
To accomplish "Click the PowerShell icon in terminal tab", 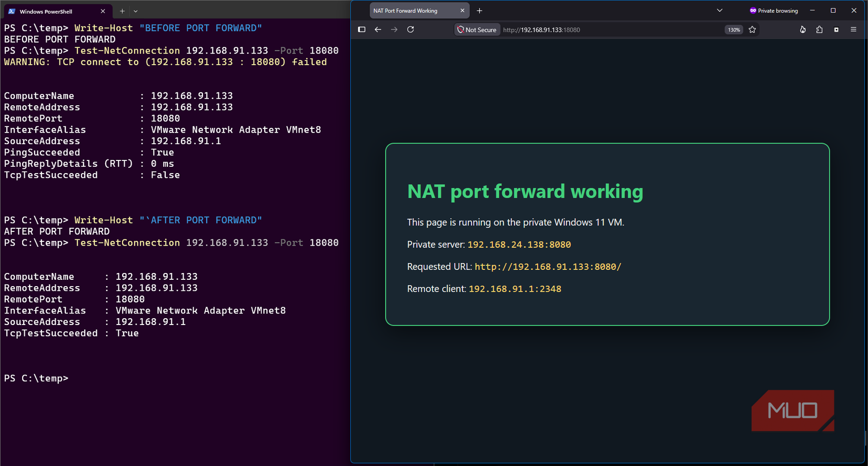I will [12, 11].
